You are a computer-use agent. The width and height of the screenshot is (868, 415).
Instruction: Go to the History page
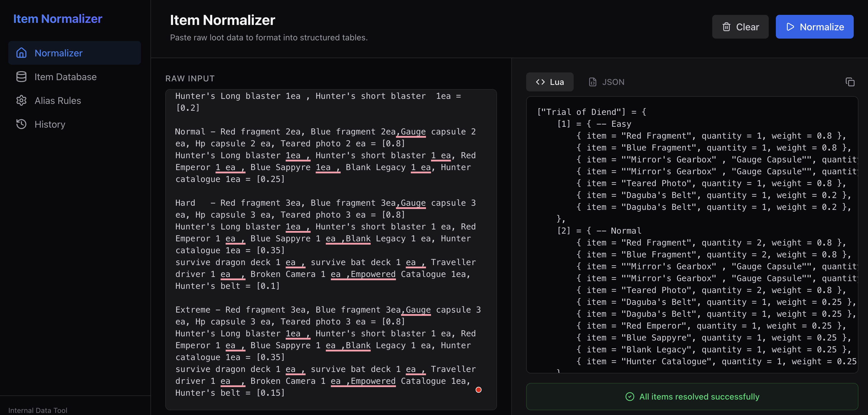point(50,124)
